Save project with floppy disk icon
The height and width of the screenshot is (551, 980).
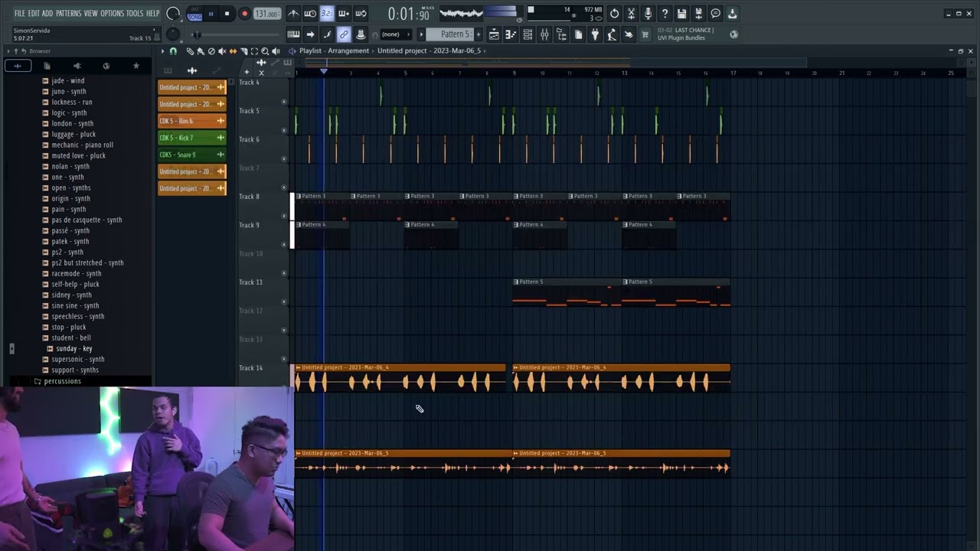[x=681, y=13]
